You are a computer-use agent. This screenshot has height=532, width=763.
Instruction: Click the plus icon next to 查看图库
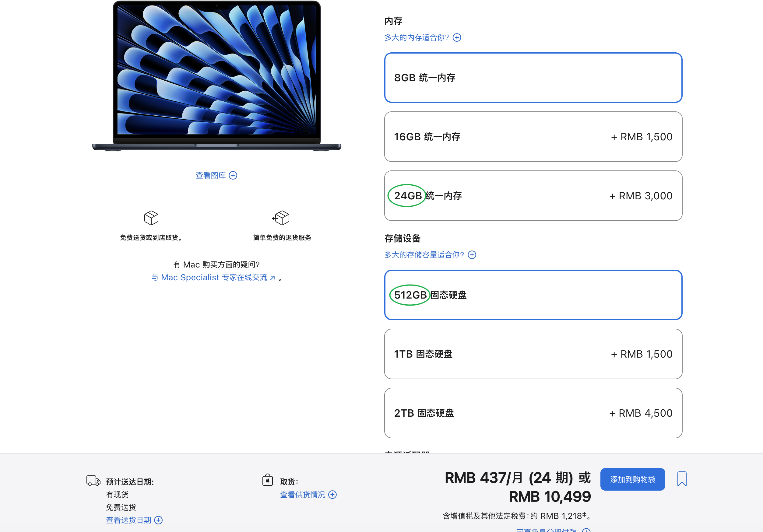click(233, 175)
